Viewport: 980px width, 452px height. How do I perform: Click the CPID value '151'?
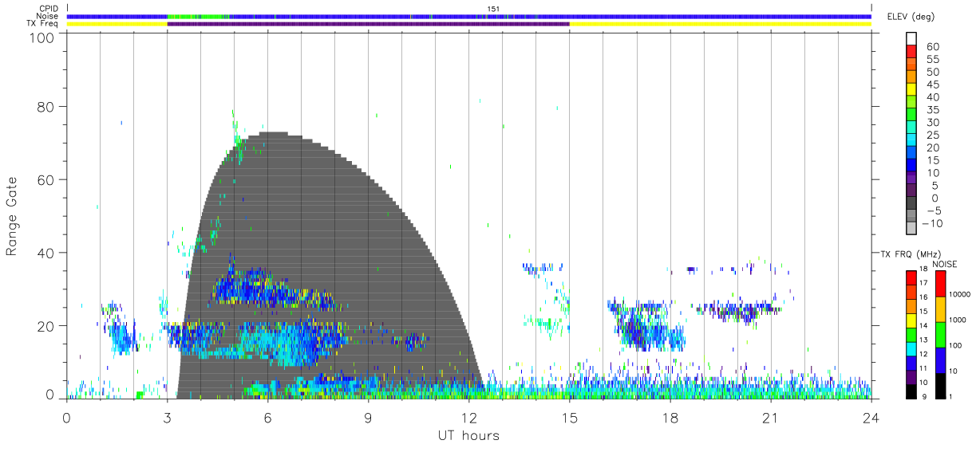(x=492, y=9)
